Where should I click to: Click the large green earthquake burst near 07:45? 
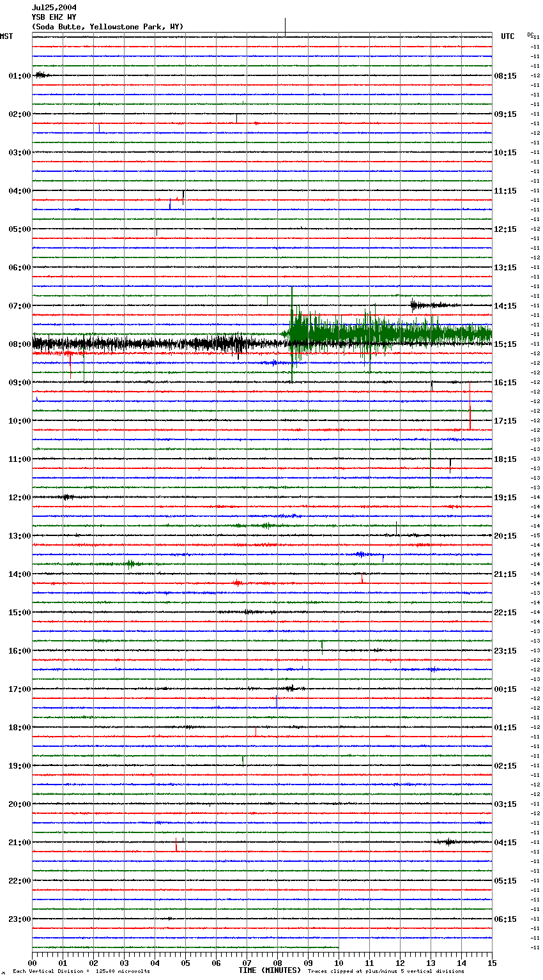(386, 334)
